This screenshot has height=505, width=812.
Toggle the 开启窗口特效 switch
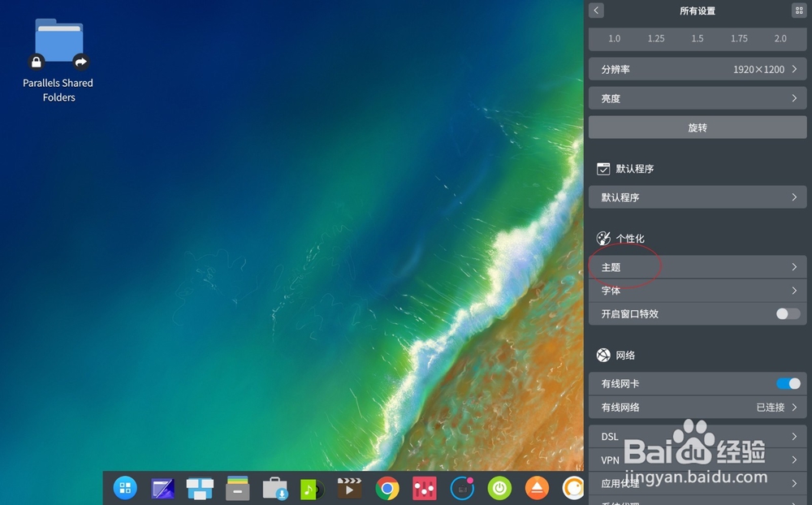(x=786, y=313)
